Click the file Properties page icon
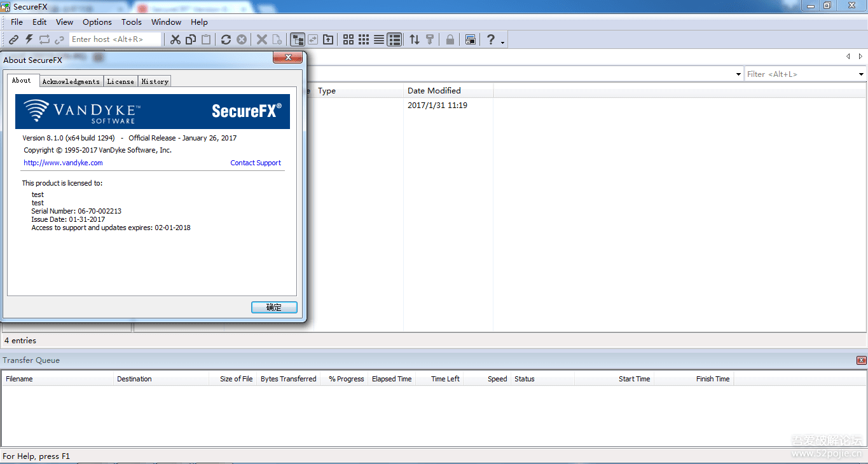The image size is (868, 464). click(277, 39)
